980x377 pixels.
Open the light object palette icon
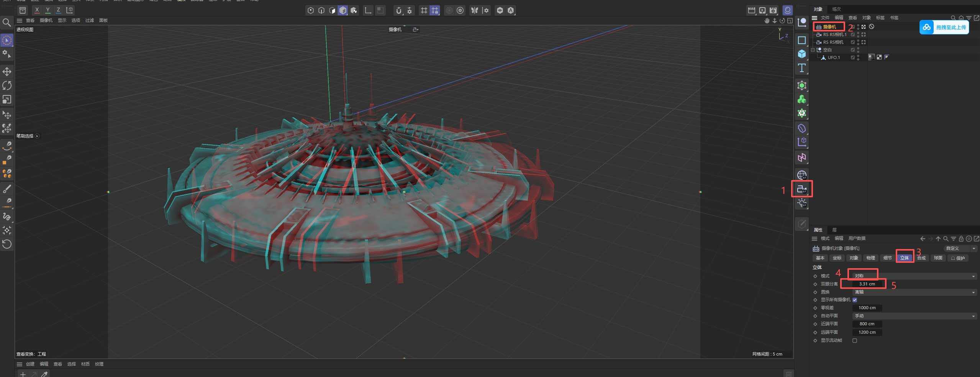[802, 203]
